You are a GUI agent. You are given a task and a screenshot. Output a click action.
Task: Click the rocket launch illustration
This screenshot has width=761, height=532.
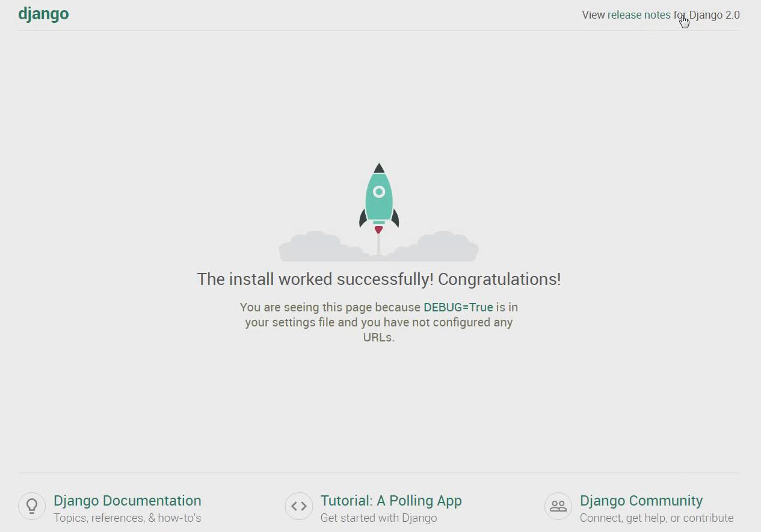tap(379, 212)
